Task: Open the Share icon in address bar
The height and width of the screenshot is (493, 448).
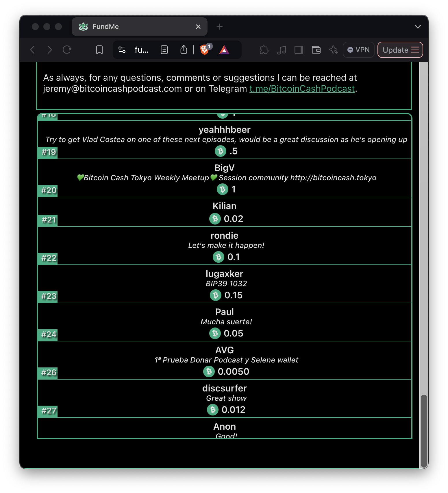Action: click(184, 50)
